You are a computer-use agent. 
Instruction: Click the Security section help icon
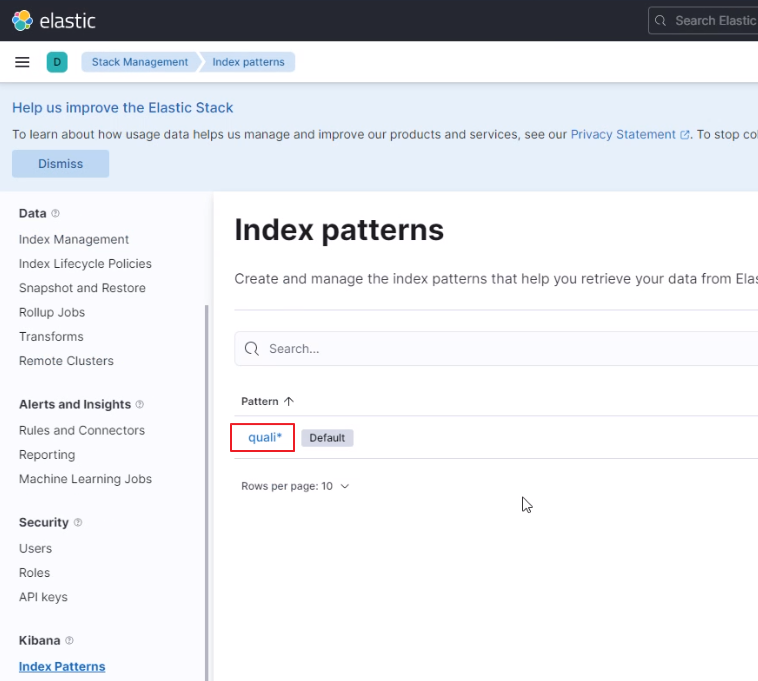coord(78,522)
